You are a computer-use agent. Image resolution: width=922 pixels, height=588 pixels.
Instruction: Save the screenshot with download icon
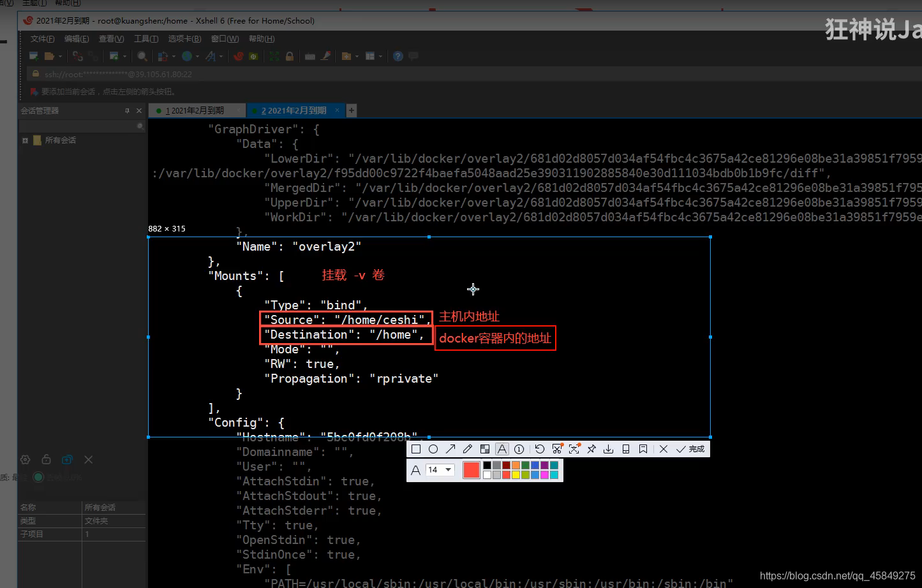coord(609,449)
